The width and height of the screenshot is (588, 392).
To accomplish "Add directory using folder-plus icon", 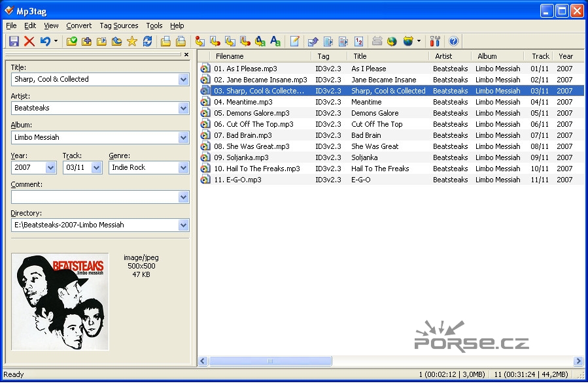I will coord(86,41).
